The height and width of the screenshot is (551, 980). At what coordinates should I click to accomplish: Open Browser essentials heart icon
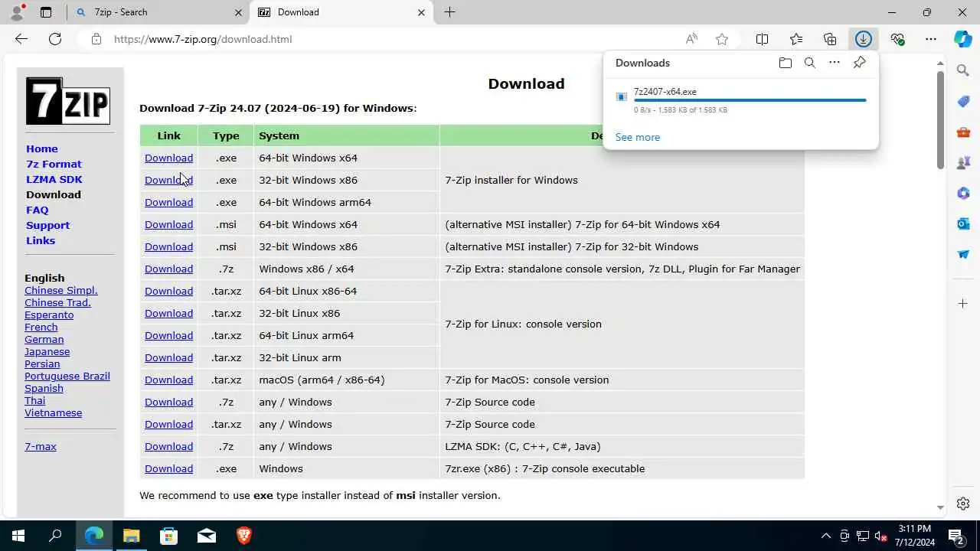(897, 39)
